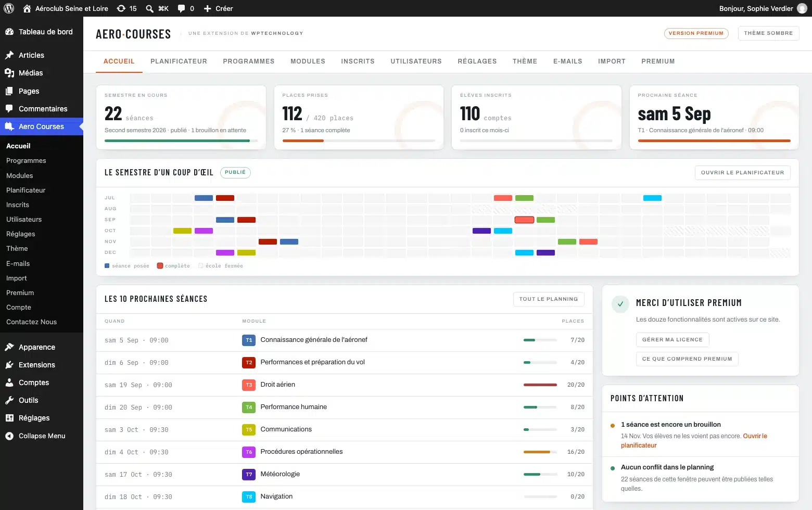The height and width of the screenshot is (510, 812).
Task: Select the Performance humaine module name
Action: pyautogui.click(x=294, y=407)
